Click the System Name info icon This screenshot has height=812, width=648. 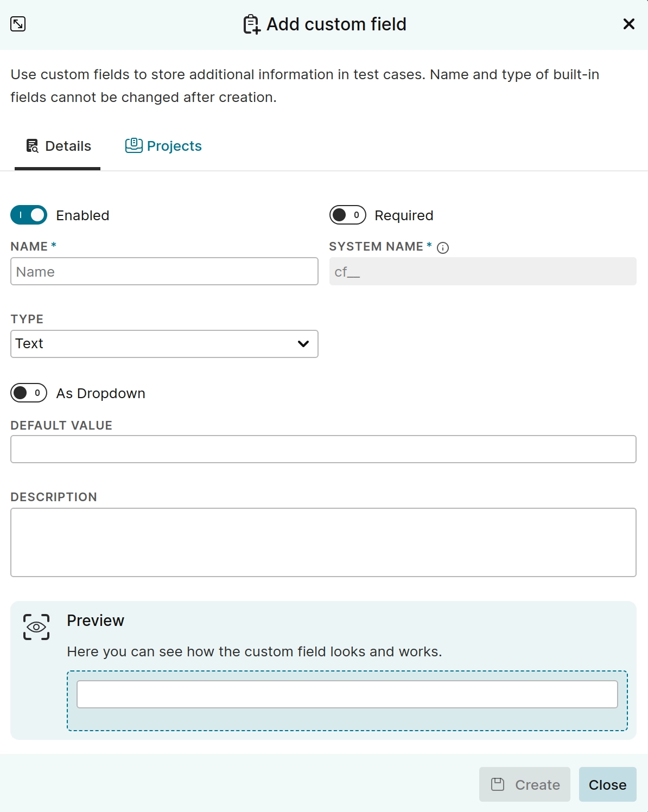pos(443,248)
